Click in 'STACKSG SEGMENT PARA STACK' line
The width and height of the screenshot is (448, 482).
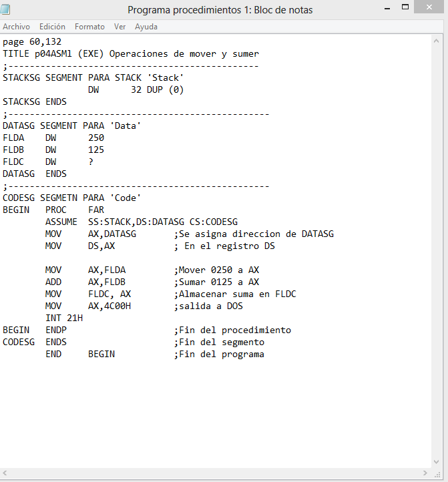[x=93, y=77]
